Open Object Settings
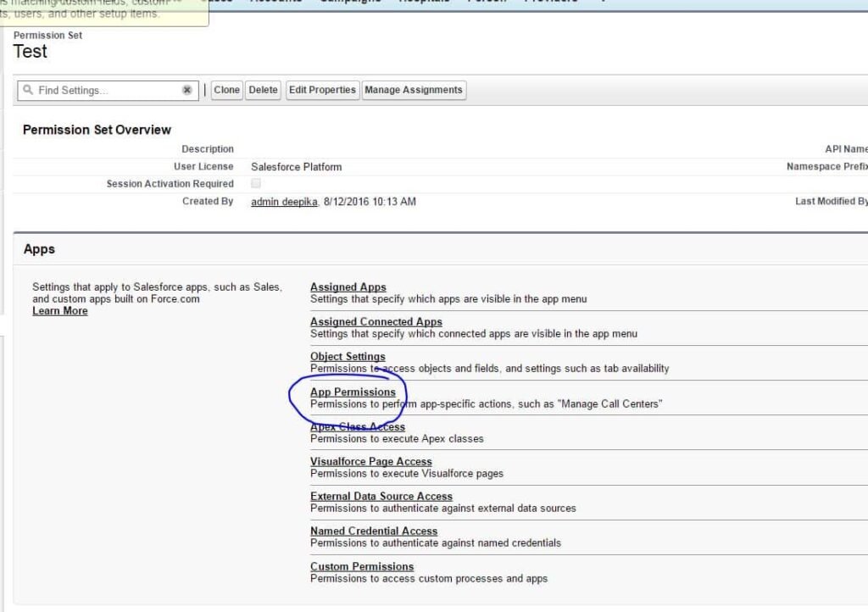 [x=348, y=357]
